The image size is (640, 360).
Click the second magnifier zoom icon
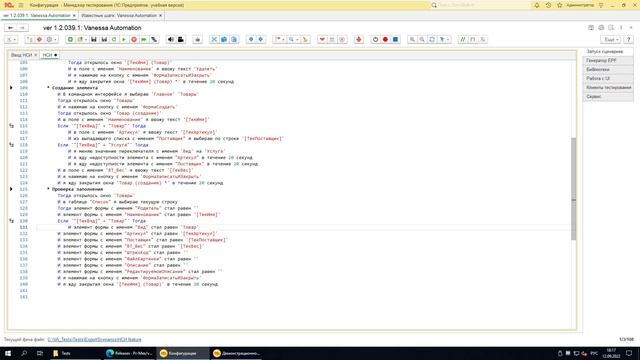[x=422, y=40]
